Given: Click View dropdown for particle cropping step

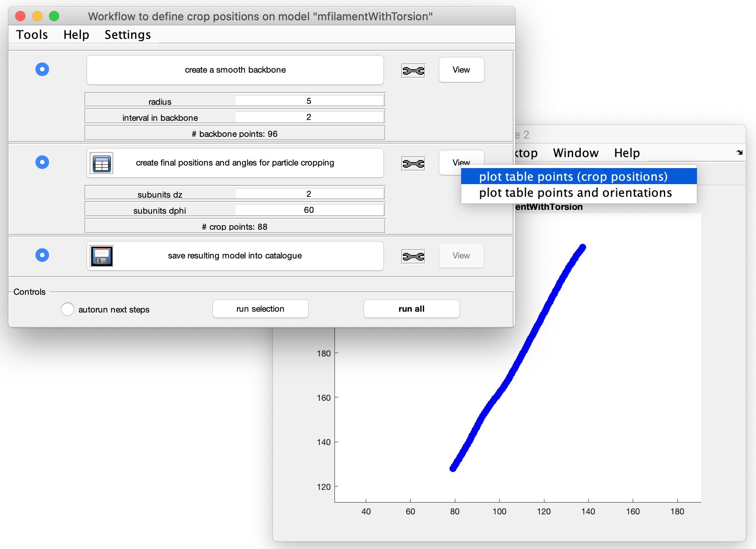Looking at the screenshot, I should click(461, 163).
